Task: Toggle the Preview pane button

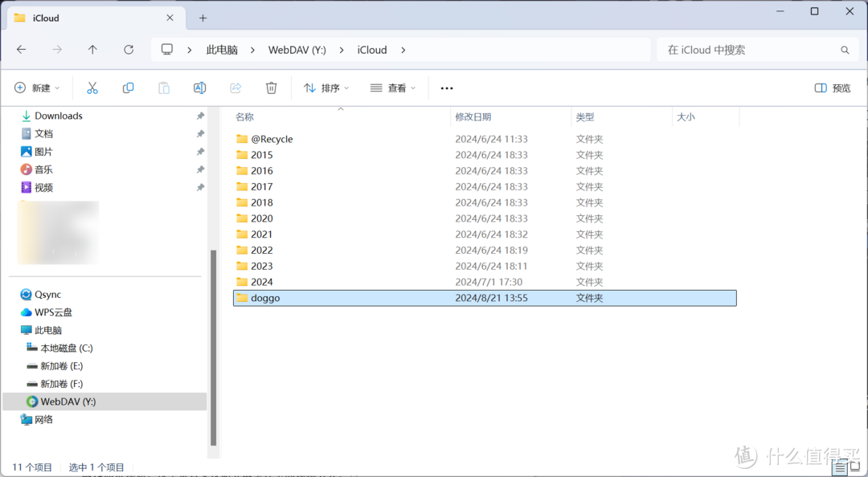Action: (833, 88)
